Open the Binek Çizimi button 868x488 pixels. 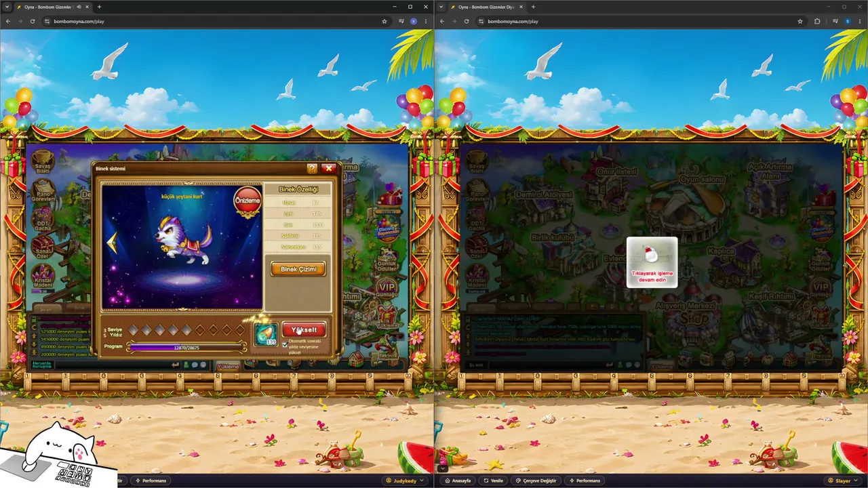point(298,269)
